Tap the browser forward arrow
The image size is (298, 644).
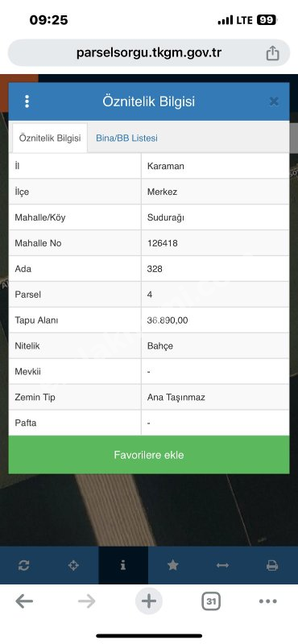(87, 601)
